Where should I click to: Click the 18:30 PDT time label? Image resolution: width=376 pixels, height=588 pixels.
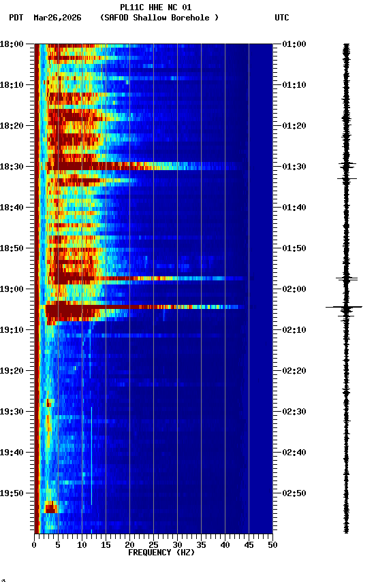click(x=12, y=167)
